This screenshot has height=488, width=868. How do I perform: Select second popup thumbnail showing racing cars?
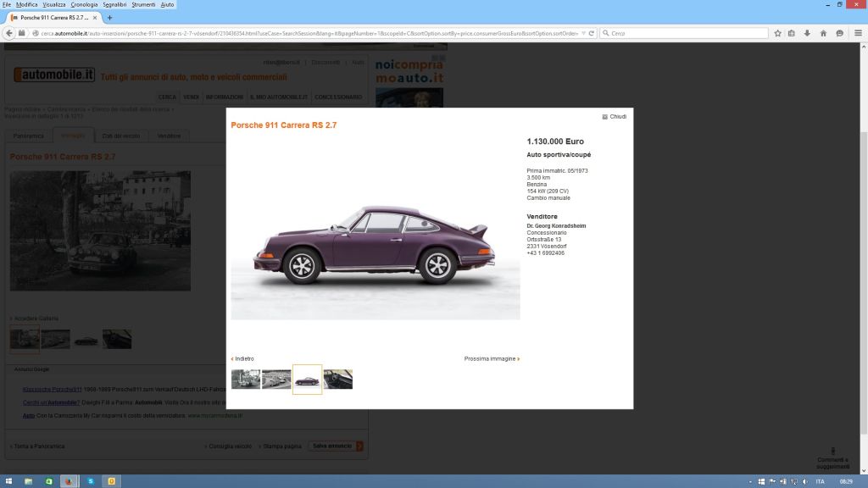click(276, 379)
